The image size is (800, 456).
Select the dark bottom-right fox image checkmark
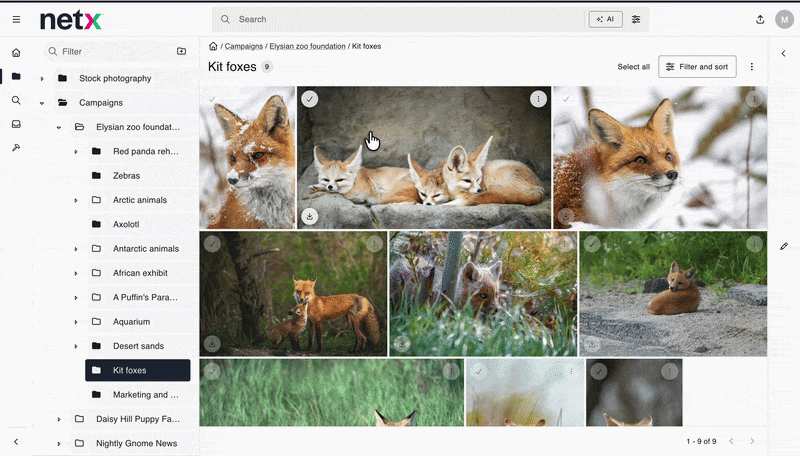coord(598,371)
